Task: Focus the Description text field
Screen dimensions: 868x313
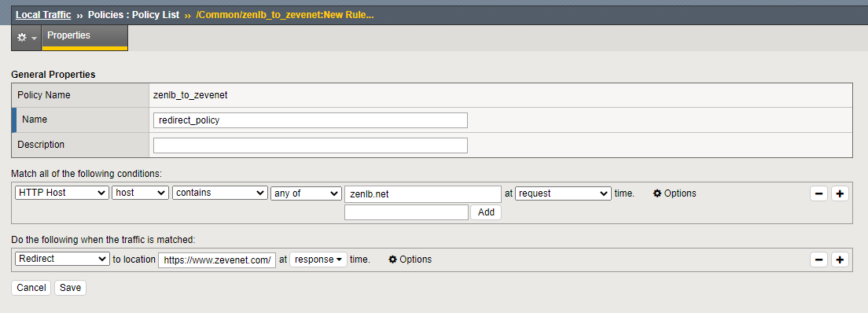Action: coord(311,145)
